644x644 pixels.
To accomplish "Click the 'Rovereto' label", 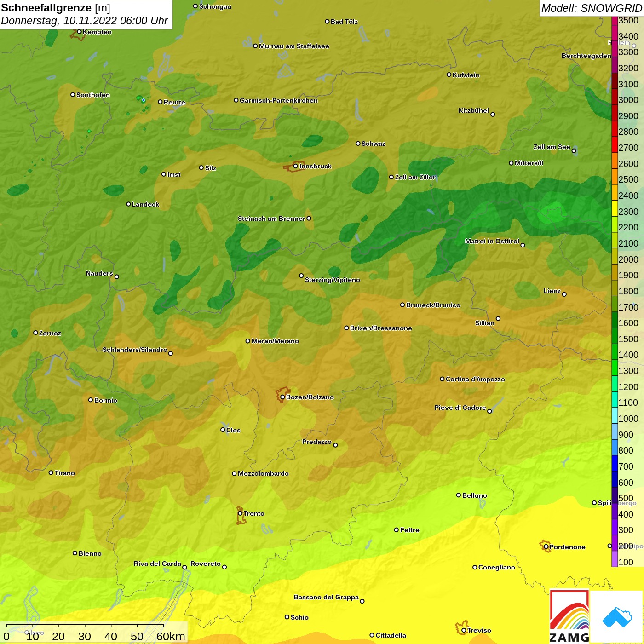I will coord(206,563).
